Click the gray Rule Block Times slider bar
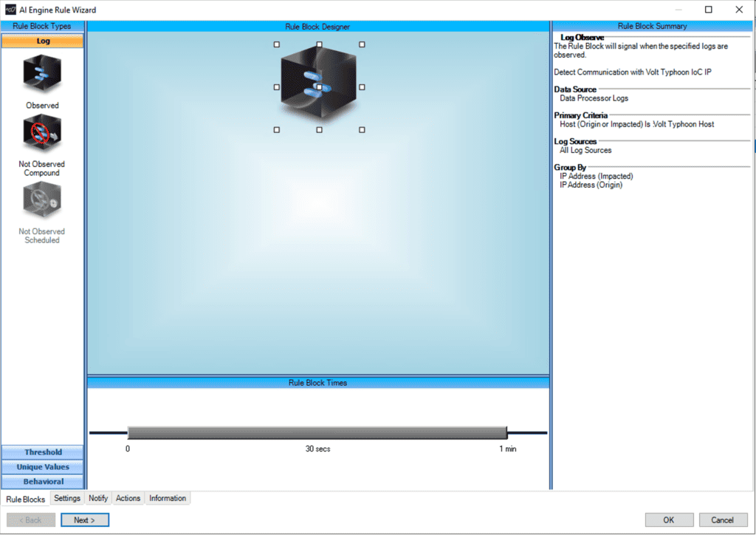Viewport: 756px width, 535px height. pyautogui.click(x=317, y=432)
